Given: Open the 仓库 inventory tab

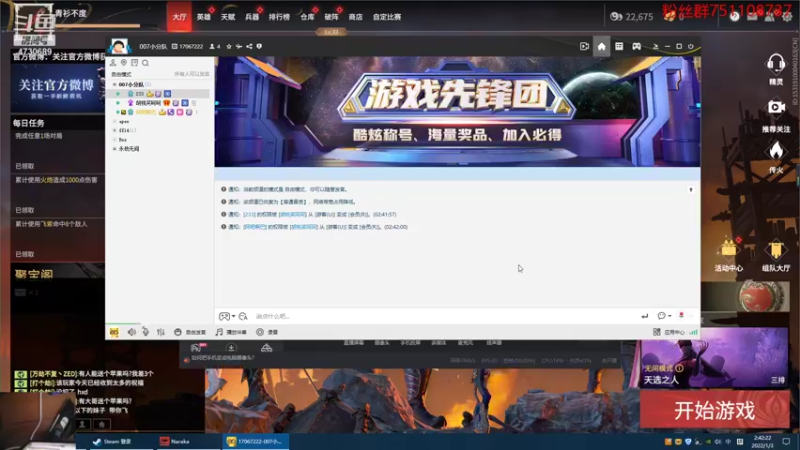Looking at the screenshot, I should (307, 17).
